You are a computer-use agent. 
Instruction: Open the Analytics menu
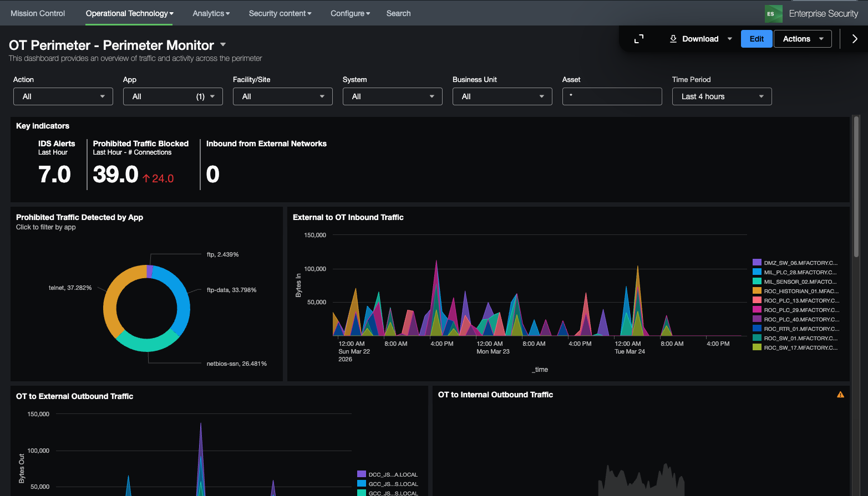211,13
